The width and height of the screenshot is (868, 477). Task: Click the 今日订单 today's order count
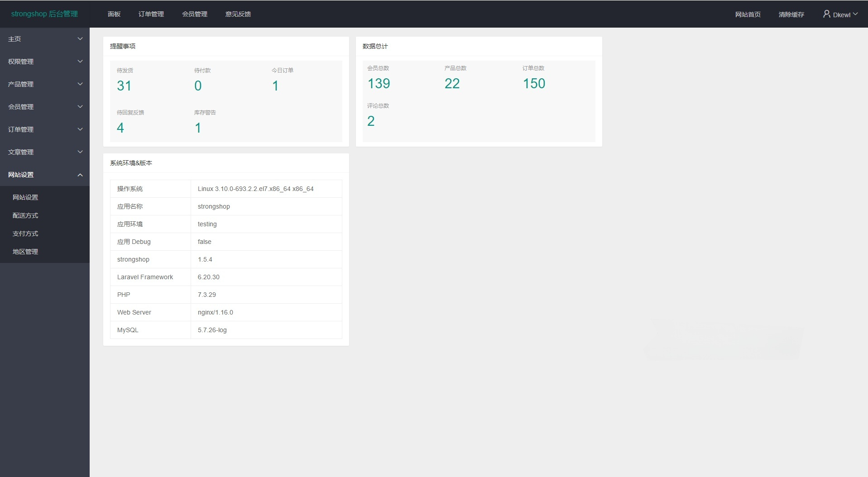click(x=275, y=85)
